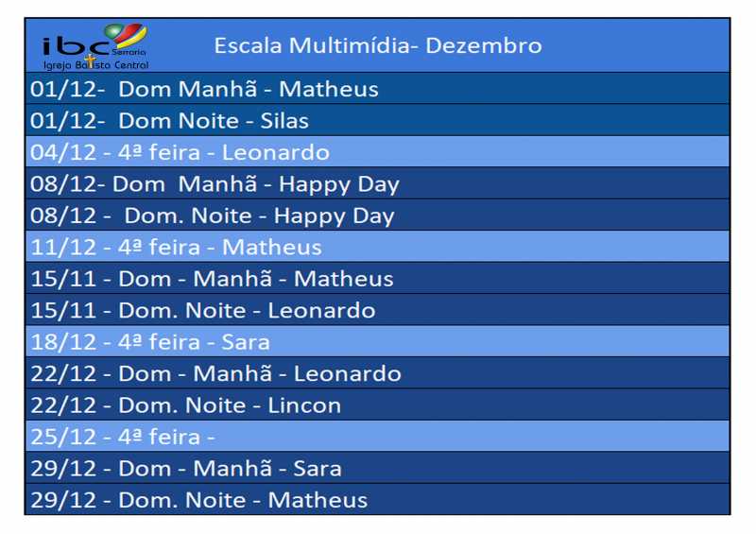Click the IBC church logo
This screenshot has width=756, height=534.
(95, 46)
